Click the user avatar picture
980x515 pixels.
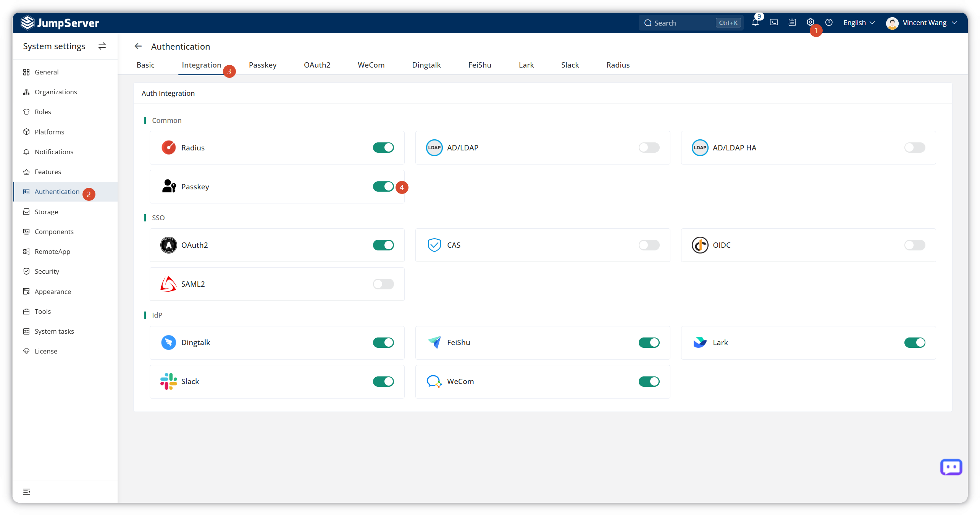pyautogui.click(x=892, y=23)
